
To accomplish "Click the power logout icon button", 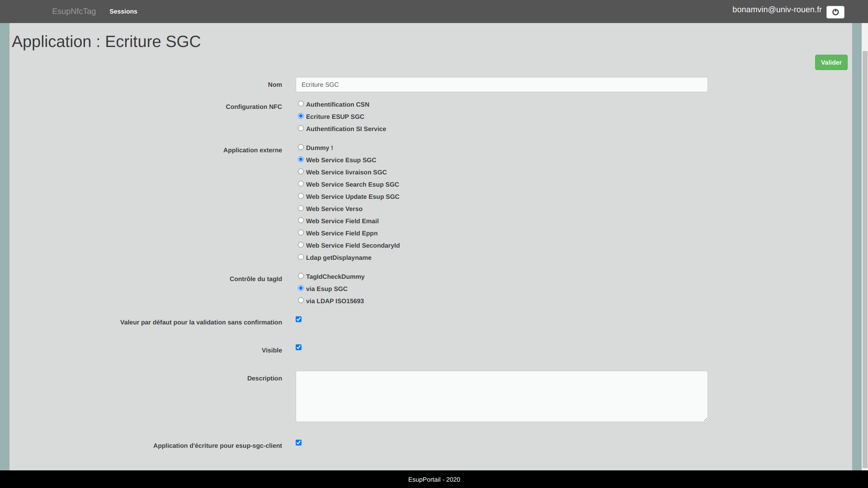I will [835, 12].
